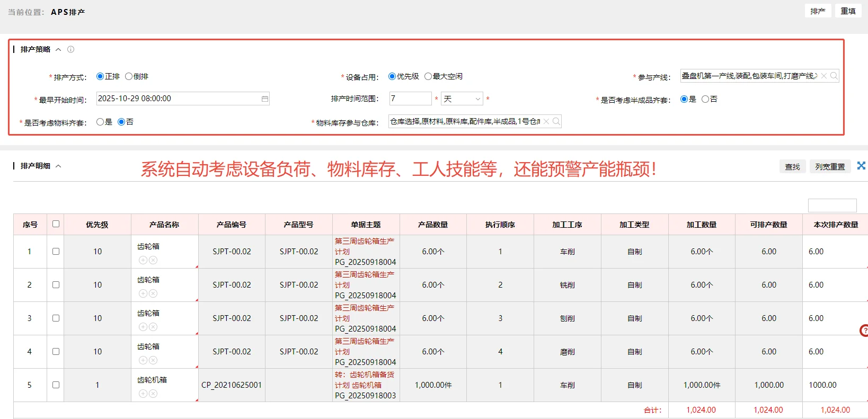Click the remove icon in row 4 齿轮箱

point(153,360)
